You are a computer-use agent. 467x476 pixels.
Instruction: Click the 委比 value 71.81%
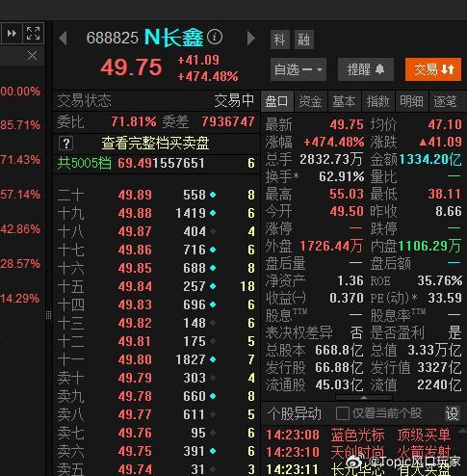tap(134, 122)
